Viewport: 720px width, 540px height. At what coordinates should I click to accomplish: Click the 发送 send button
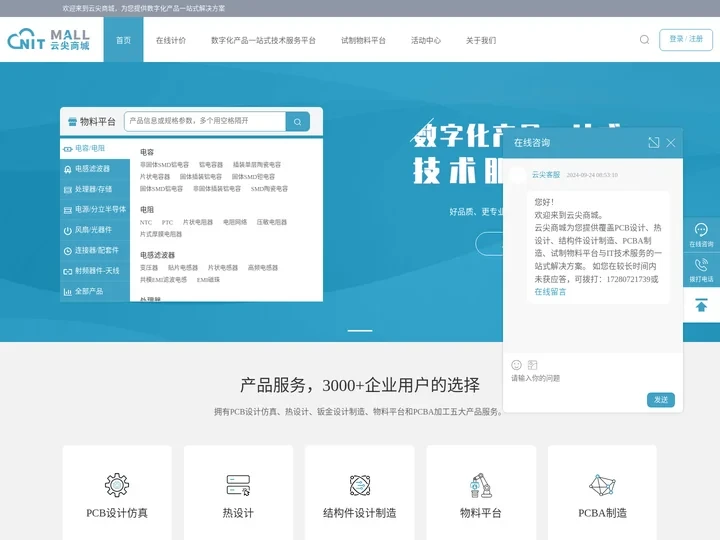661,399
